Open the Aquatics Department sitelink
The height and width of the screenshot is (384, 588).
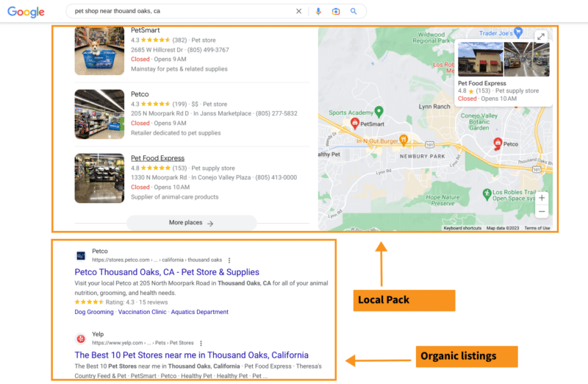coord(199,312)
